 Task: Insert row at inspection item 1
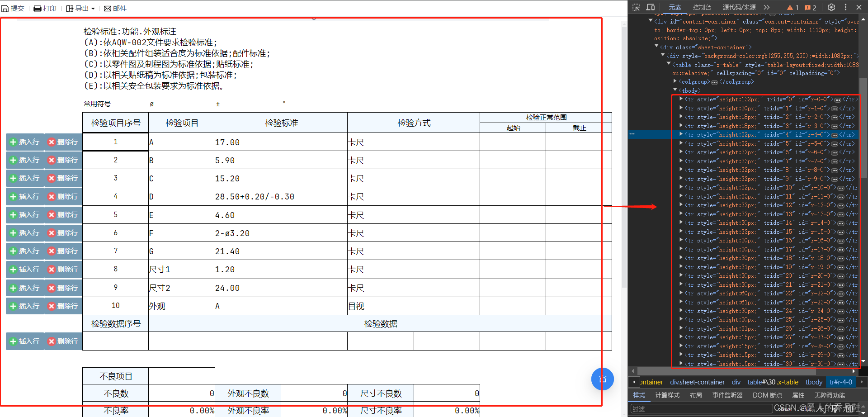click(x=25, y=142)
